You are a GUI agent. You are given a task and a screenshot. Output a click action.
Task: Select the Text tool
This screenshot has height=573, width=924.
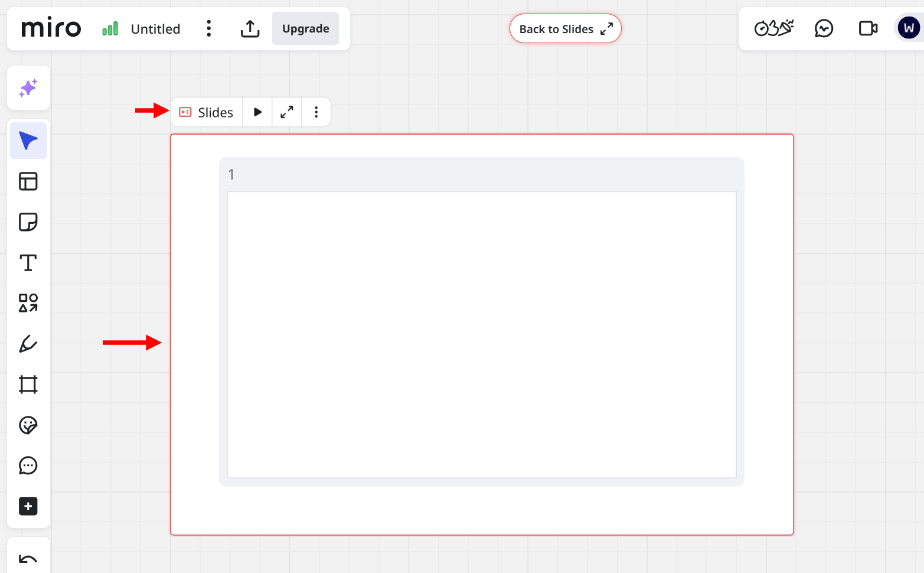pyautogui.click(x=28, y=262)
